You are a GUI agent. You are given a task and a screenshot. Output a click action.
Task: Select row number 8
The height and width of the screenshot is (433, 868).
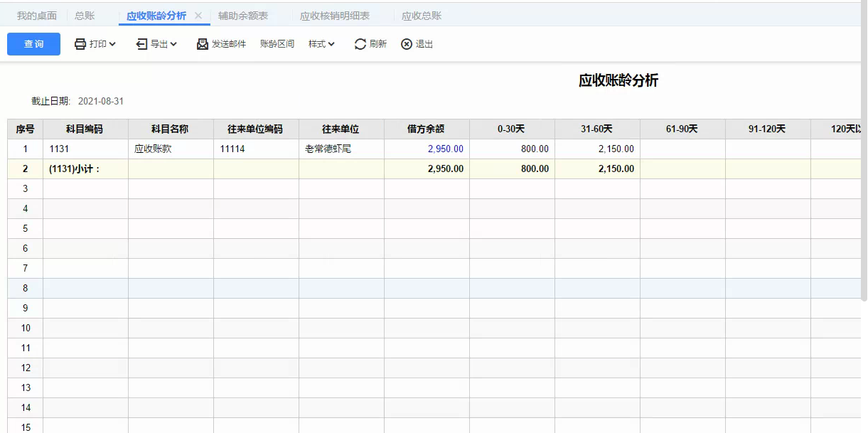[x=25, y=288]
